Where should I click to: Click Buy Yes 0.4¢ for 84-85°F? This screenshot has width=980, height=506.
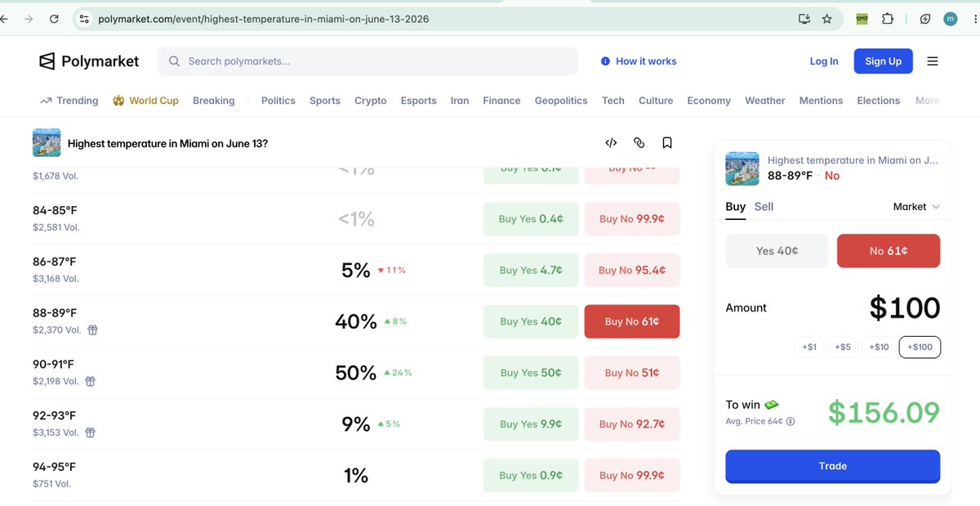[531, 219]
